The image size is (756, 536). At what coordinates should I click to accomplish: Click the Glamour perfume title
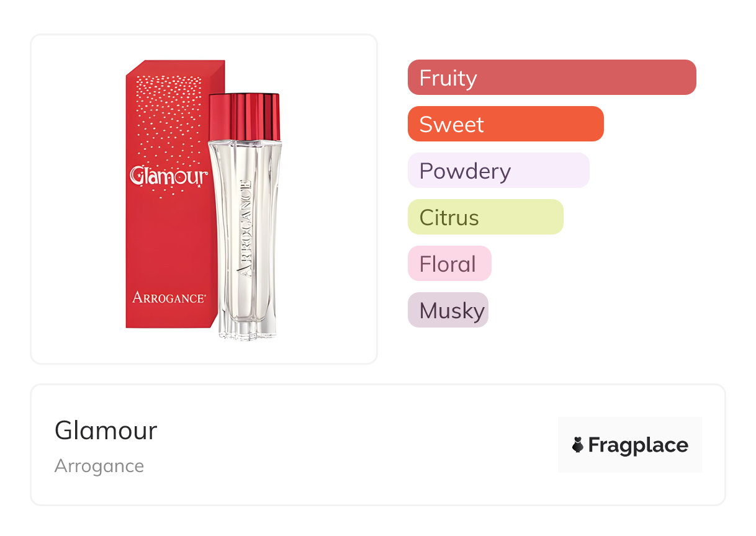106,430
